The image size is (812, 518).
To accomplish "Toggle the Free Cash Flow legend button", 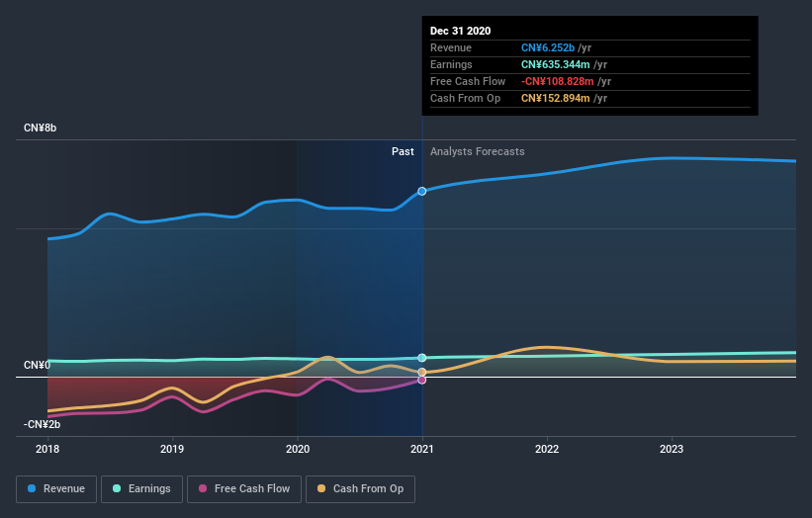I will pyautogui.click(x=244, y=489).
